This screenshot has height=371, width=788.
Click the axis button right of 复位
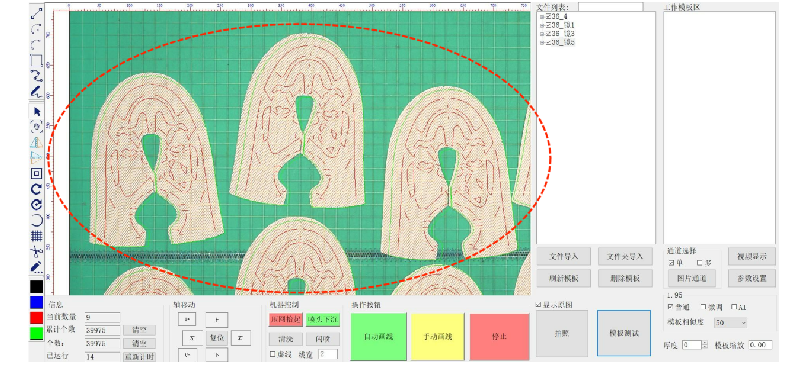tap(241, 338)
